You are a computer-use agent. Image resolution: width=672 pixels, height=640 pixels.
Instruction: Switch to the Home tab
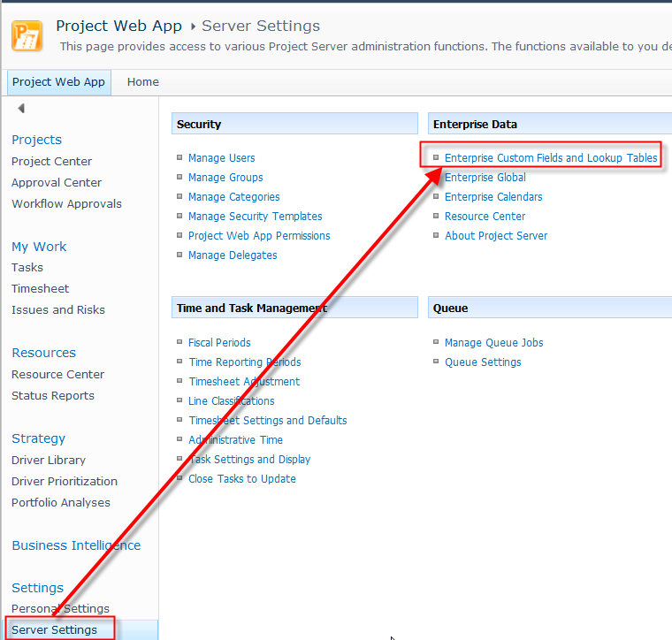(x=142, y=82)
